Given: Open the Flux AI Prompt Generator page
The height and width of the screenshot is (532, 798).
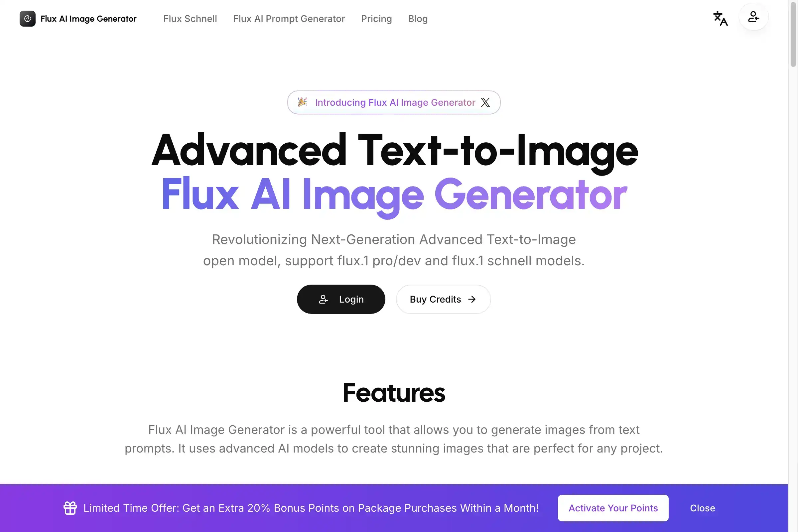Looking at the screenshot, I should (289, 18).
